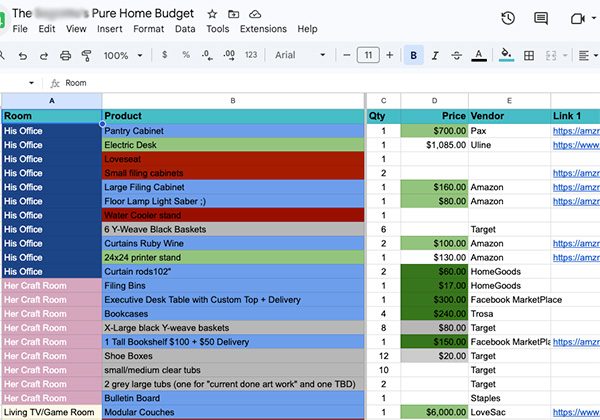The height and width of the screenshot is (420, 600).
Task: Select the Staples vendor cell
Action: tap(509, 398)
